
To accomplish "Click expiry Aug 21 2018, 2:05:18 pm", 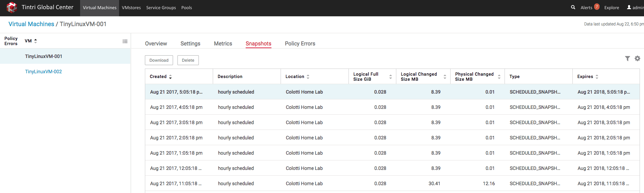I will tap(604, 138).
